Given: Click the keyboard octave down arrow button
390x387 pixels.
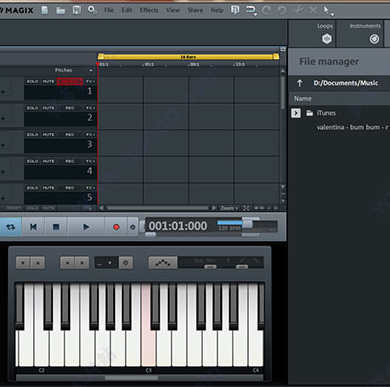Looking at the screenshot, I should (x=23, y=263).
